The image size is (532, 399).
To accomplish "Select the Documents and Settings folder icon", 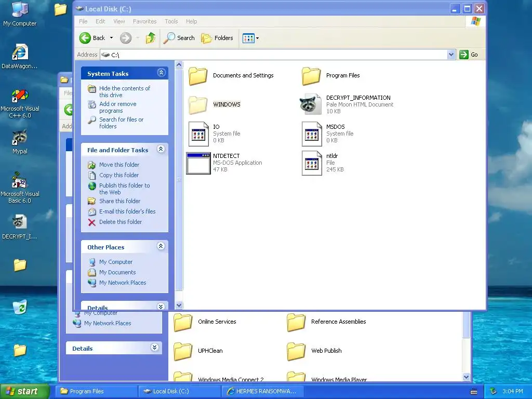I will [198, 76].
